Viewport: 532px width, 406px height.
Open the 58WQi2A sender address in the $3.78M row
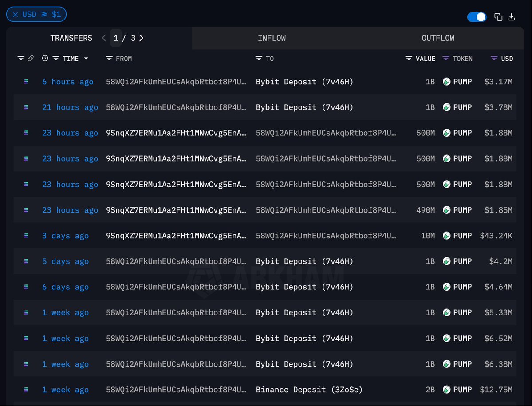[x=176, y=107]
